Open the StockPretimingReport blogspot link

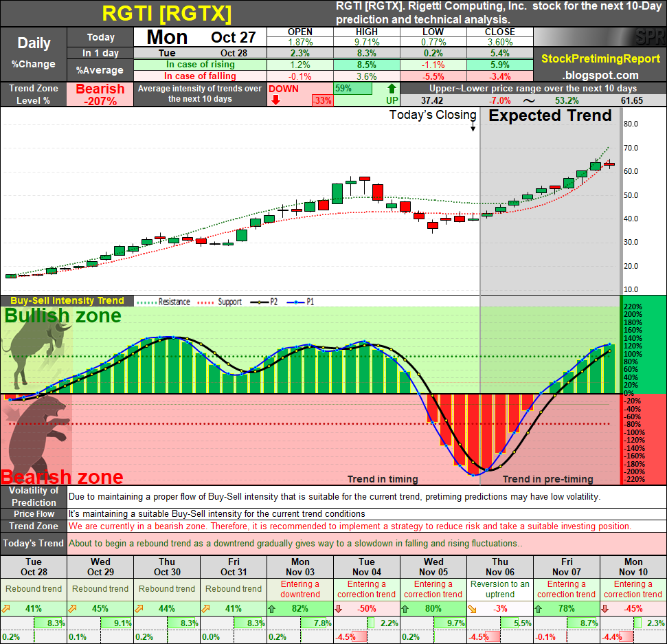coord(600,67)
